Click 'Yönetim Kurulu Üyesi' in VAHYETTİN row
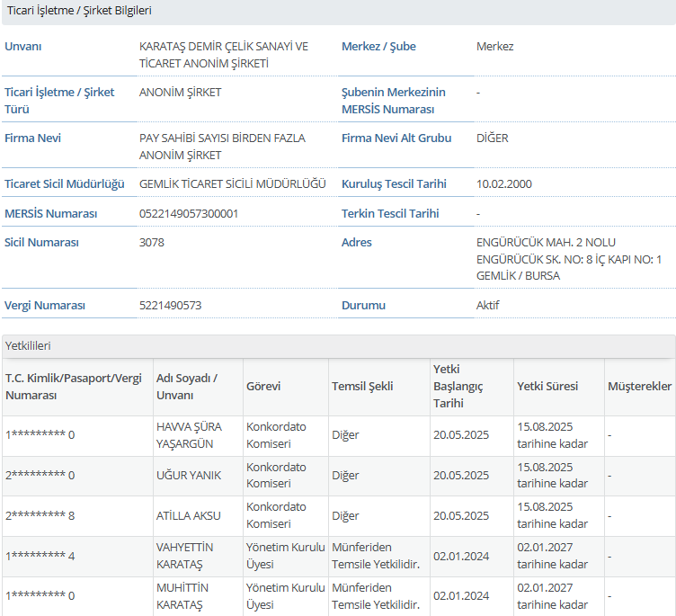The height and width of the screenshot is (616, 676). coord(285,556)
